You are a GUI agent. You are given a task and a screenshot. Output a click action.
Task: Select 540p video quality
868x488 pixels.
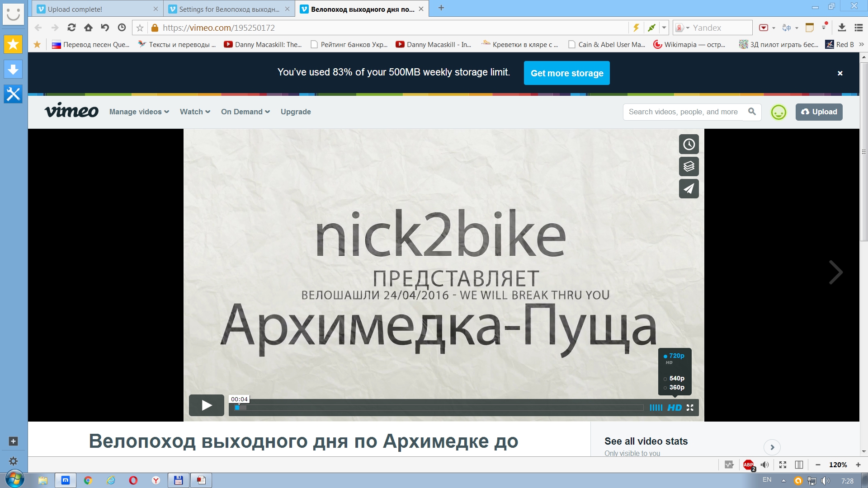point(676,378)
